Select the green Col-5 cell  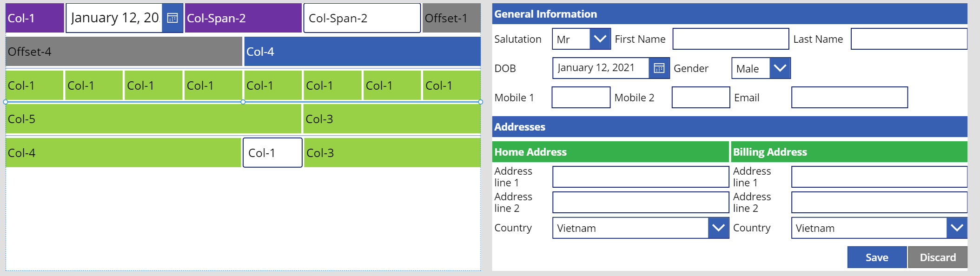(x=153, y=119)
